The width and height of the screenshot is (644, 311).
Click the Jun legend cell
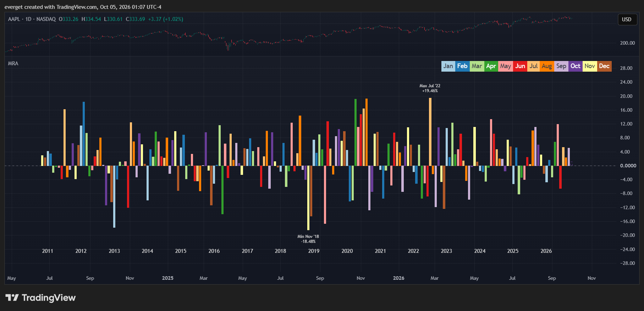coord(520,66)
